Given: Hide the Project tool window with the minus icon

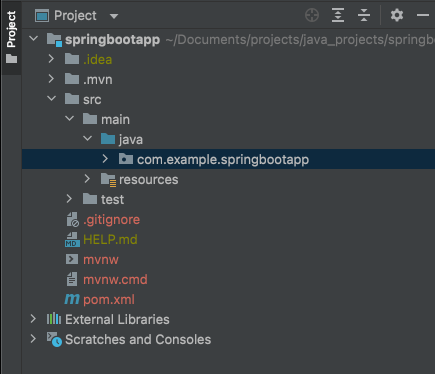Looking at the screenshot, I should point(423,15).
